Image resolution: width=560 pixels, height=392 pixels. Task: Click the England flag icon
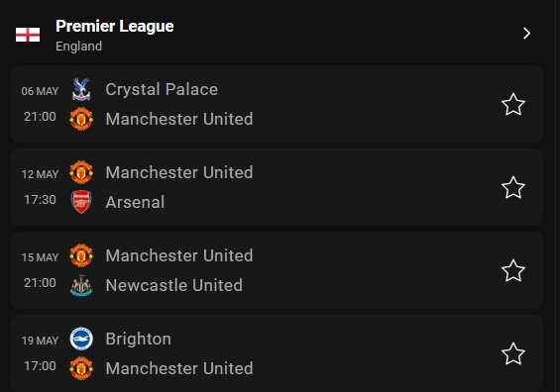(28, 35)
